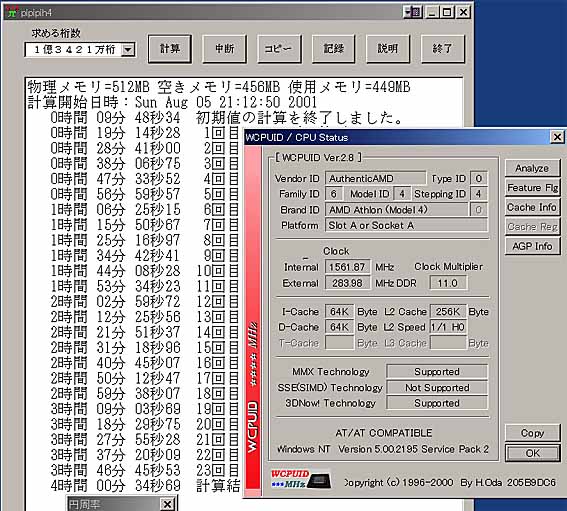Click the log row '0時間 19分 14秒28'
567x511 pixels.
pos(115,133)
